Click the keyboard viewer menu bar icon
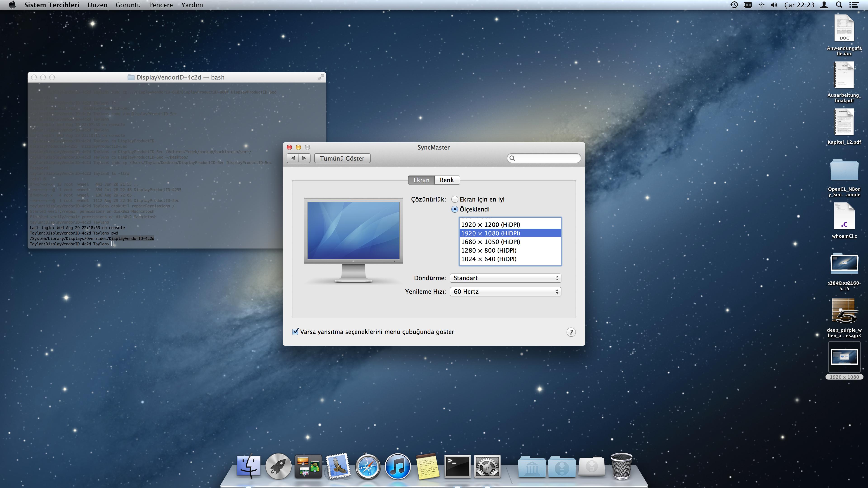This screenshot has height=488, width=868. (748, 5)
